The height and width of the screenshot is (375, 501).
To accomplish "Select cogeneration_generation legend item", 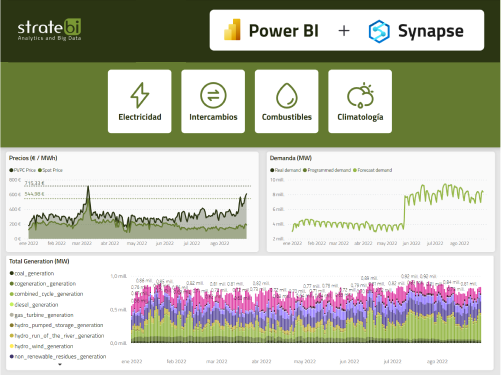I will pyautogui.click(x=43, y=284).
